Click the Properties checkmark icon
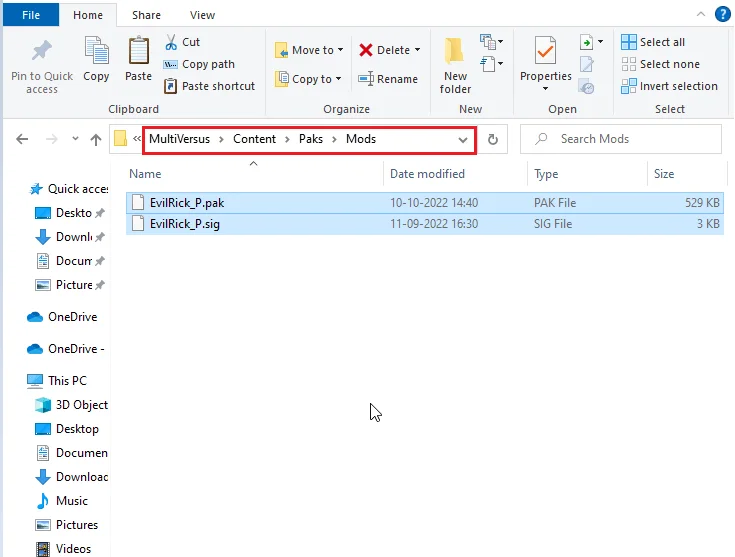 [x=545, y=50]
